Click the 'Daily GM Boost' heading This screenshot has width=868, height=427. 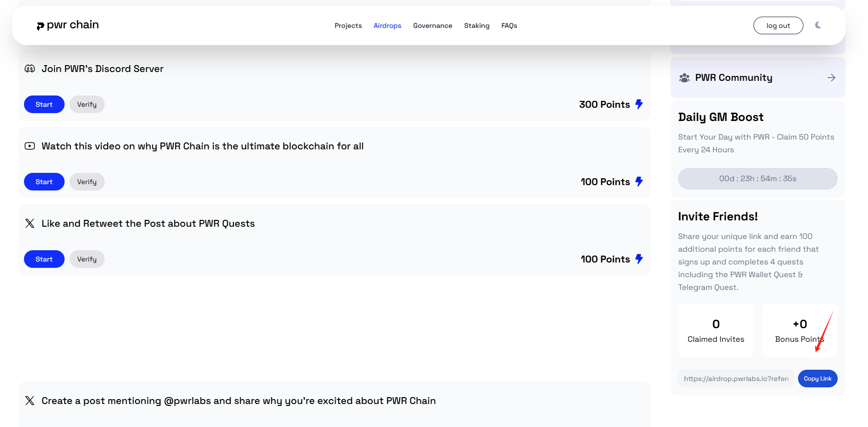(721, 117)
